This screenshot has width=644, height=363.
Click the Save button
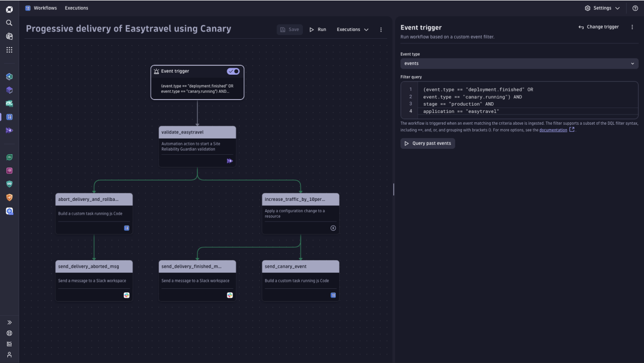(290, 29)
